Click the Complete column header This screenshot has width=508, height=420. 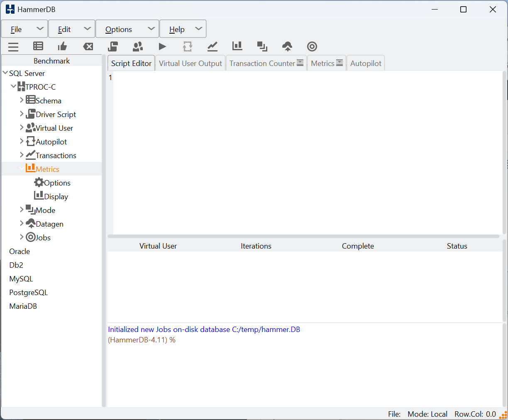[358, 246]
